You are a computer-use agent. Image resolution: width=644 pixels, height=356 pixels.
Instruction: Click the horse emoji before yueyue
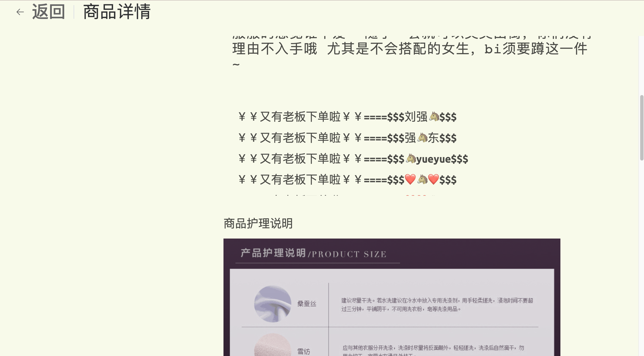(x=411, y=159)
